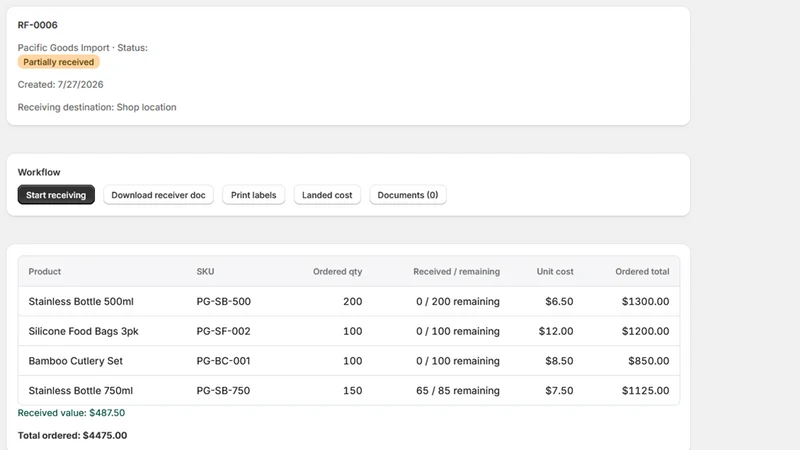This screenshot has width=800, height=450.
Task: Download the receiver doc
Action: (x=158, y=195)
